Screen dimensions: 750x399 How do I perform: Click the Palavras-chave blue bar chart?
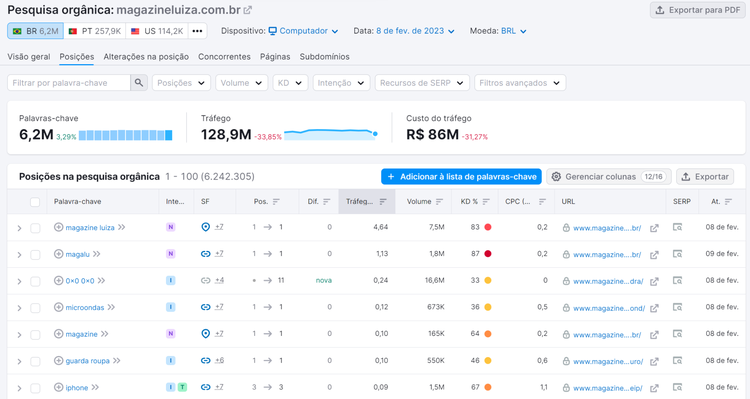[125, 135]
